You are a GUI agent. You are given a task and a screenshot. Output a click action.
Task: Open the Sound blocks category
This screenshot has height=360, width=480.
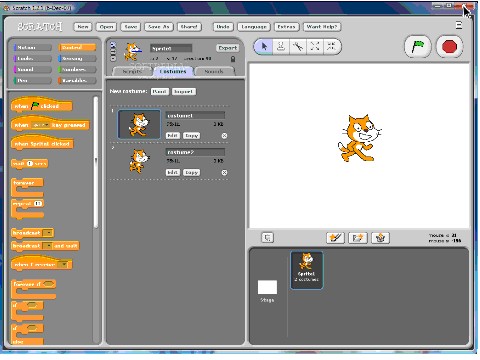32,70
